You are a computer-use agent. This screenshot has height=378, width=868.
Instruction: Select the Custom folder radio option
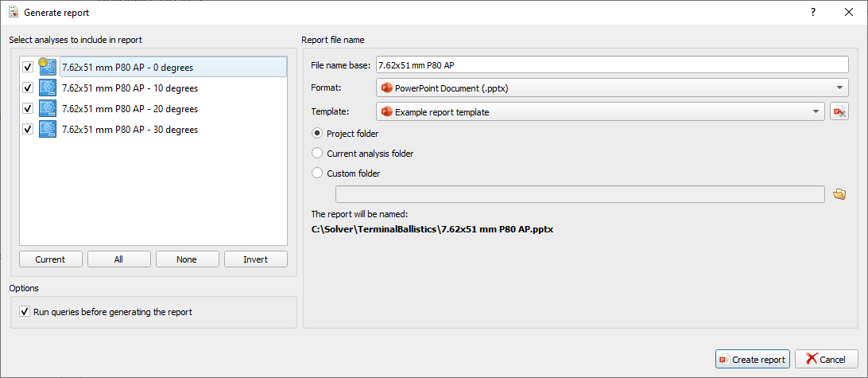point(317,173)
